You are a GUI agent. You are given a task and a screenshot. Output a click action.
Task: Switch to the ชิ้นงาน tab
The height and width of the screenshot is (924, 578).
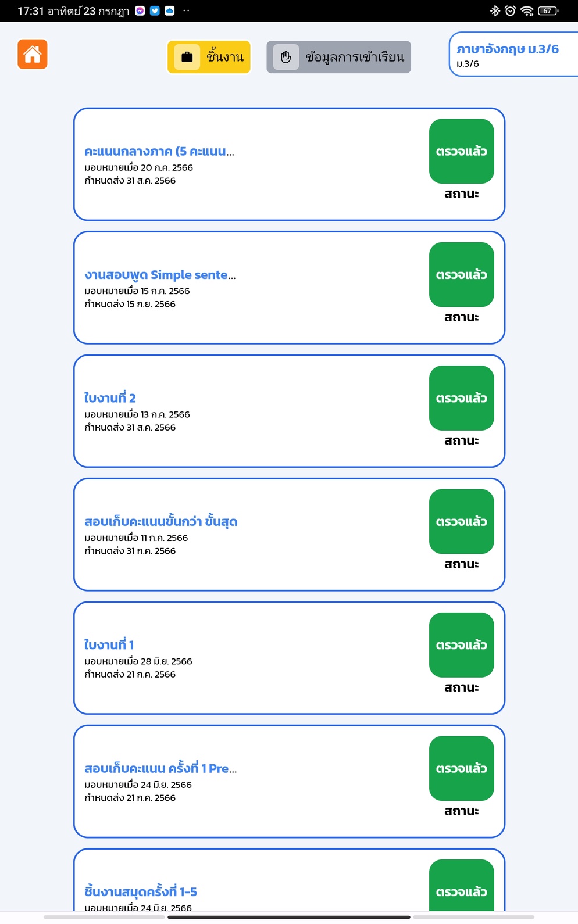tap(209, 57)
